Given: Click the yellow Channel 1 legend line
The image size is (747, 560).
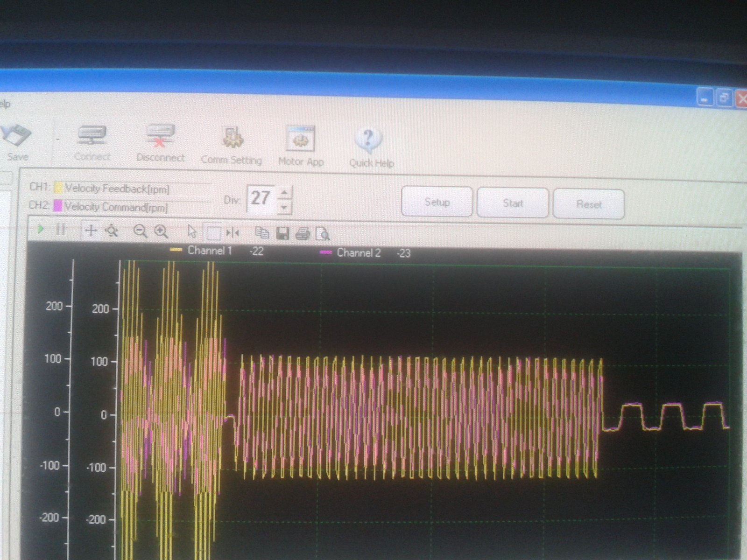Looking at the screenshot, I should coord(176,250).
